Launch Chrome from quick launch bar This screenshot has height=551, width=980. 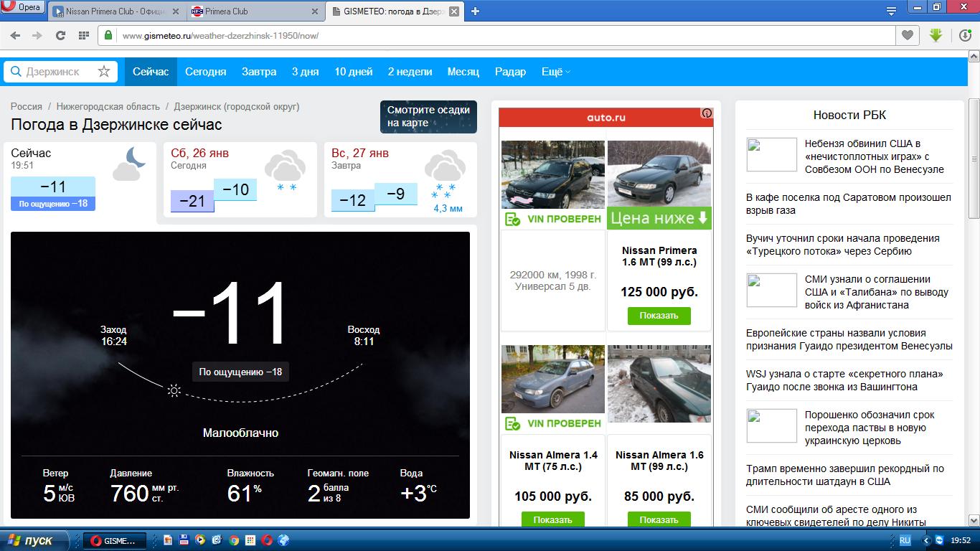click(x=234, y=540)
